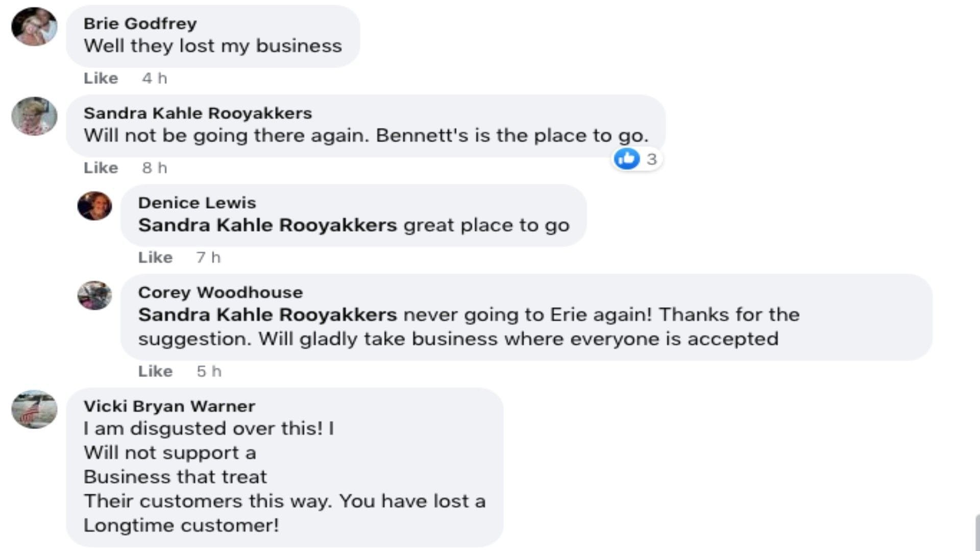The image size is (980, 551).
Task: Like Corey Woodhouse's reply
Action: [x=155, y=371]
